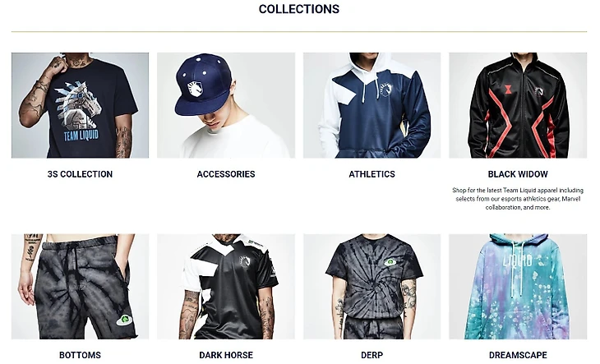Open the Accessories navy cap image
The width and height of the screenshot is (600, 364).
[226, 105]
